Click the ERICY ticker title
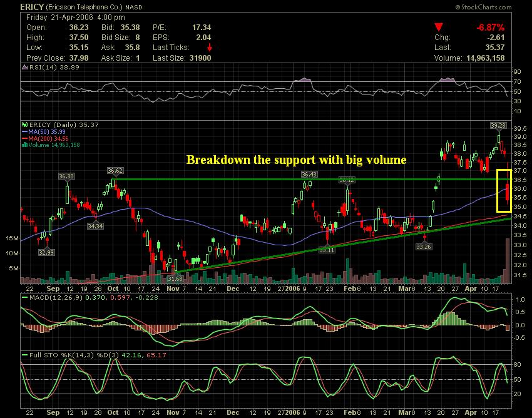This screenshot has width=532, height=418. pos(32,7)
